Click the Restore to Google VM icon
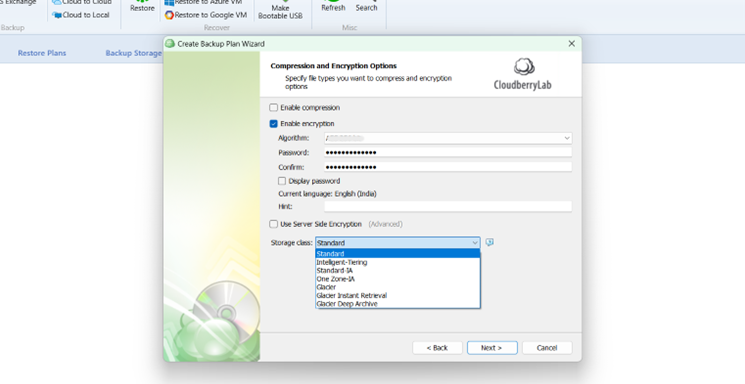Screen dimensions: 745x384 169,15
